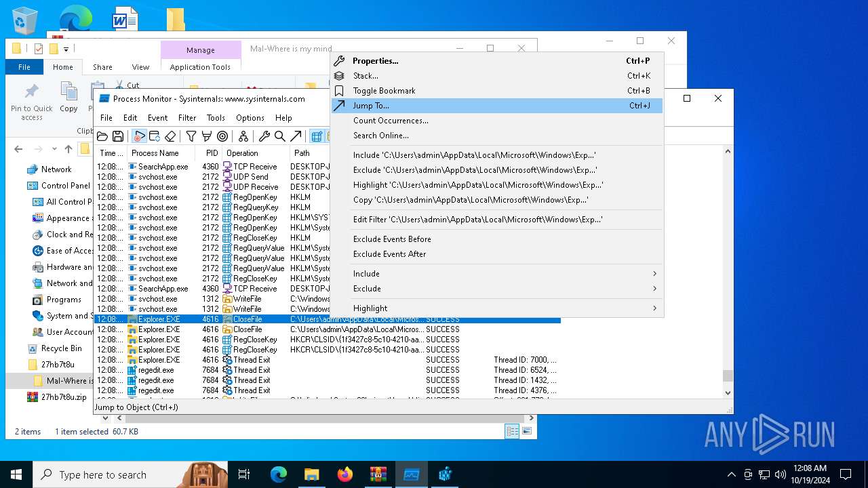Open the Filter funnel tool

point(191,136)
